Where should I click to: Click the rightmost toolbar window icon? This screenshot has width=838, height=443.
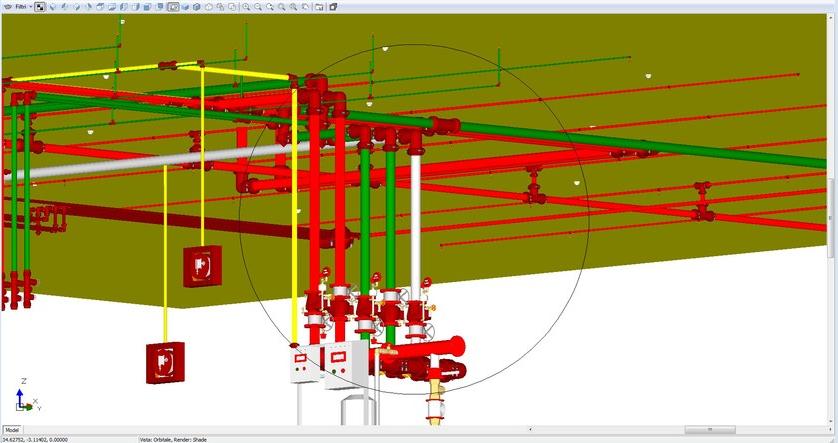(333, 6)
